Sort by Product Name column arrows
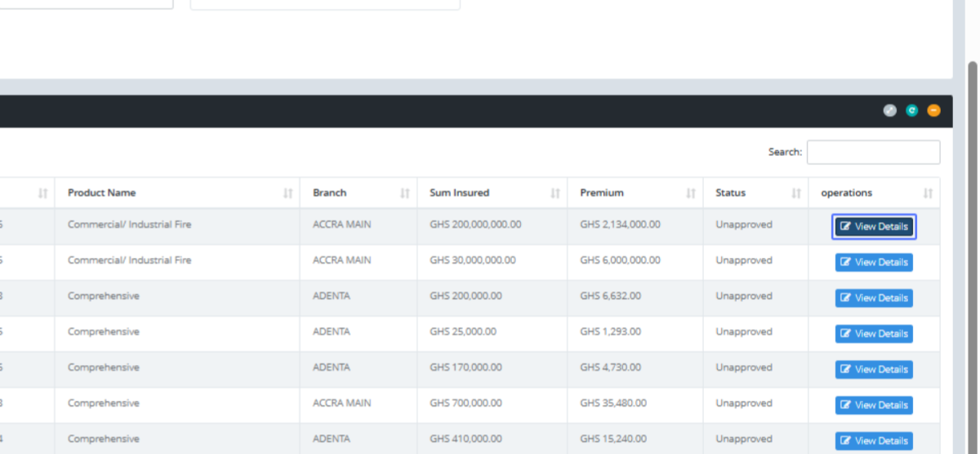 tap(287, 194)
